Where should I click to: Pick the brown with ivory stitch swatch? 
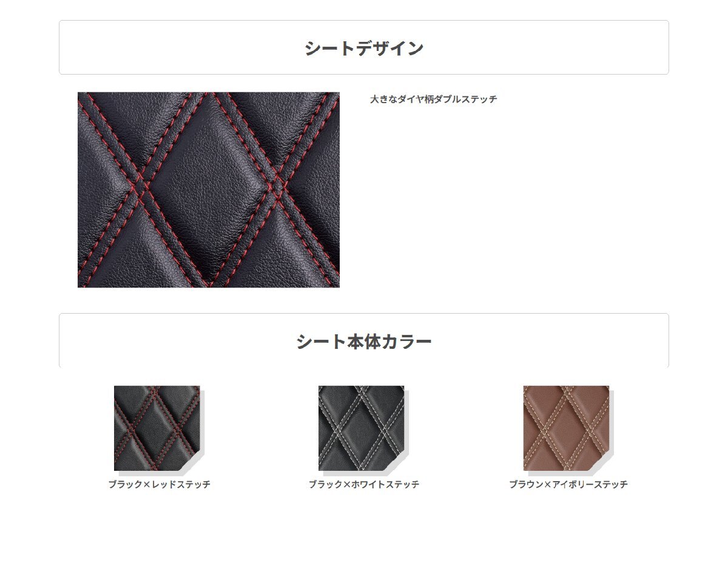[566, 428]
